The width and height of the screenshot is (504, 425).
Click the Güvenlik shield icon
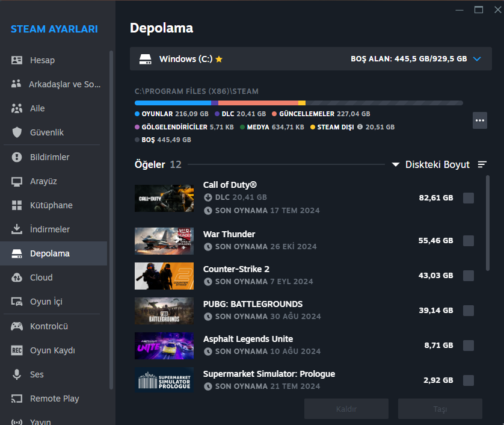[17, 132]
